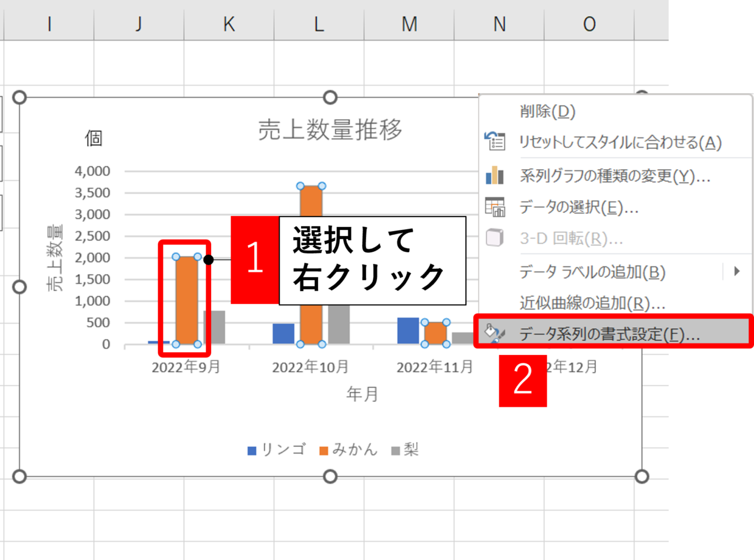The image size is (754, 560).
Task: Click the chart's bottom-right resize handle
Action: click(642, 476)
